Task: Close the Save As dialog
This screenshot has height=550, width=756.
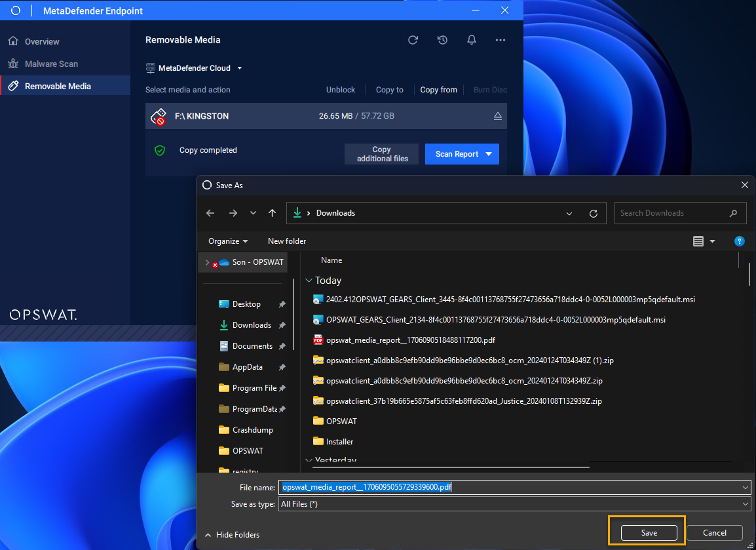Action: click(x=744, y=186)
